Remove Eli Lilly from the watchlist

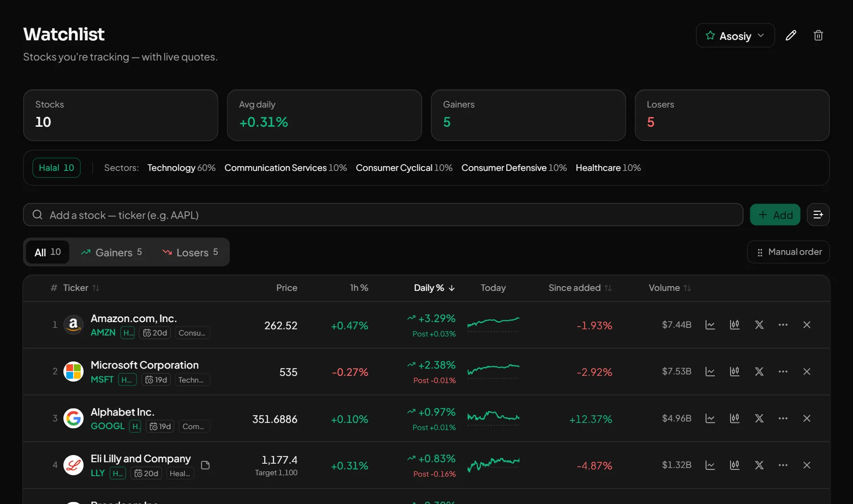807,465
